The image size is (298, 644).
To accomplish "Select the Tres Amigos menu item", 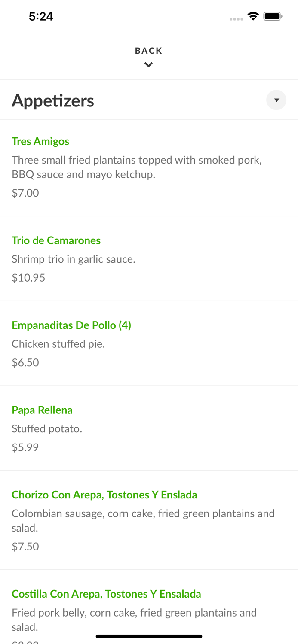I will click(x=40, y=141).
